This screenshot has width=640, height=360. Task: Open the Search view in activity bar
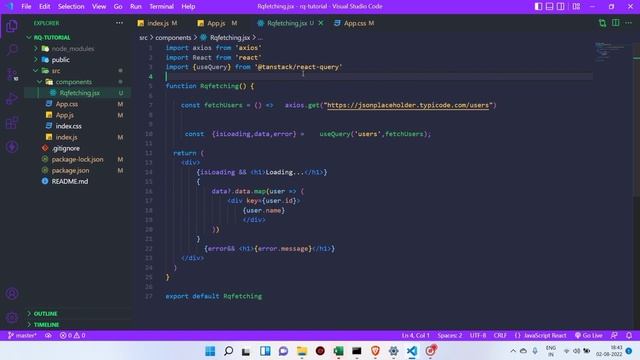click(x=12, y=50)
